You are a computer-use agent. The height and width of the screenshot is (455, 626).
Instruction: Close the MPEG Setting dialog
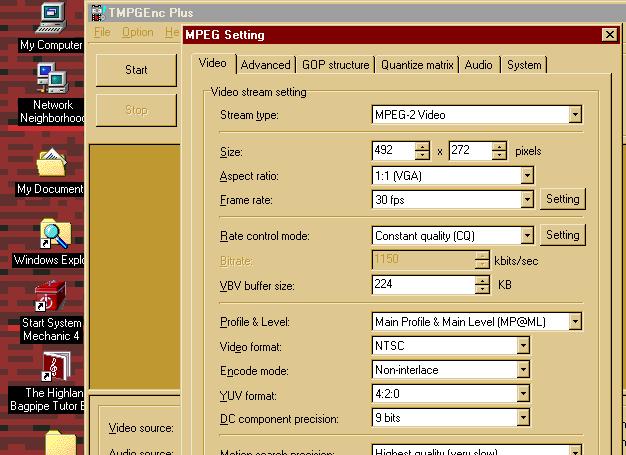(x=610, y=35)
